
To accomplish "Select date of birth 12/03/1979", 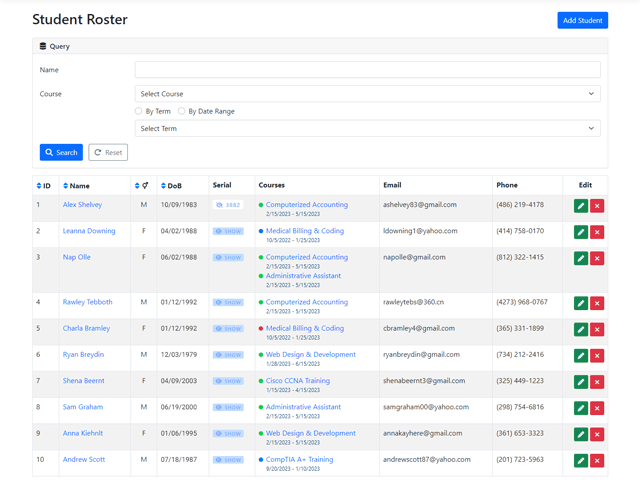I will click(179, 354).
